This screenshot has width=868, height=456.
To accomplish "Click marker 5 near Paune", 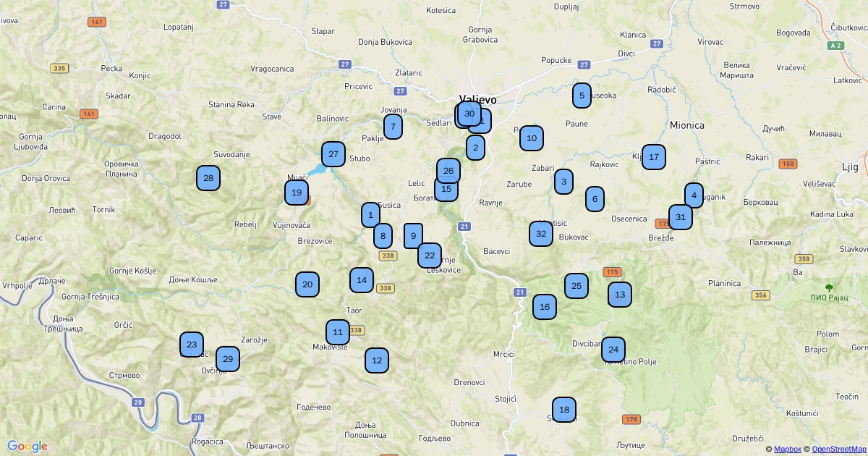I will (582, 96).
